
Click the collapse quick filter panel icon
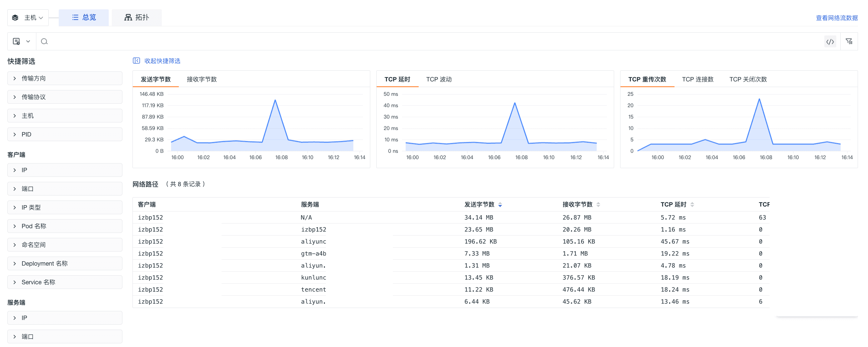[136, 61]
